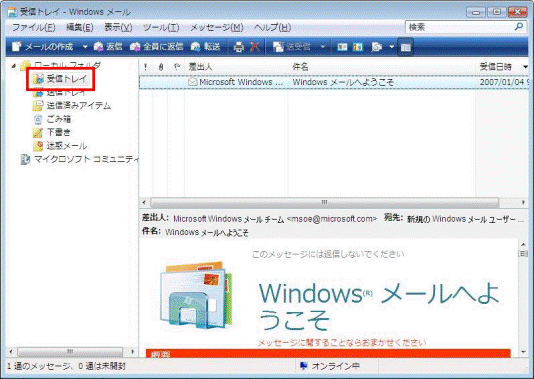Open the dropdown arrow beside Find icon
This screenshot has width=534, height=379.
(x=392, y=47)
